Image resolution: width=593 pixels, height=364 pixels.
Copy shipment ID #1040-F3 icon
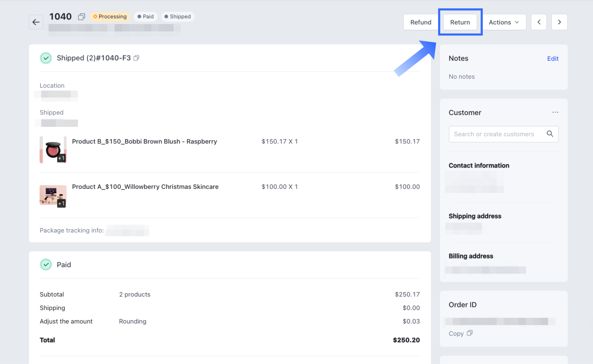coord(136,58)
